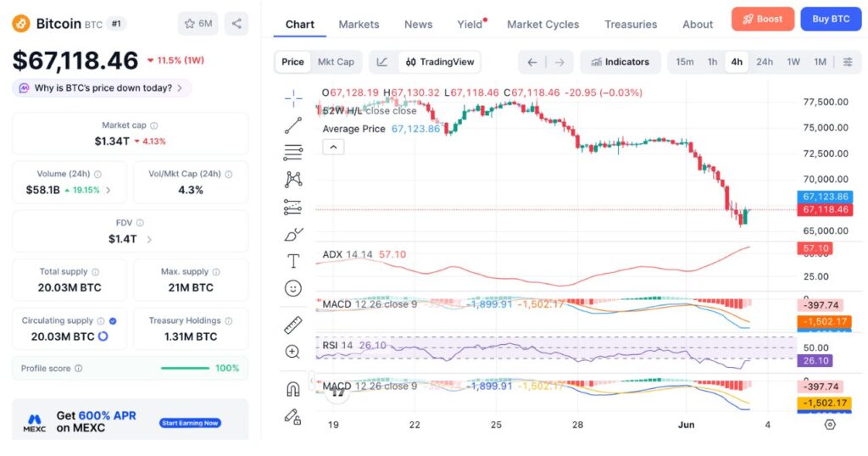Click the undo back arrow

click(x=532, y=62)
